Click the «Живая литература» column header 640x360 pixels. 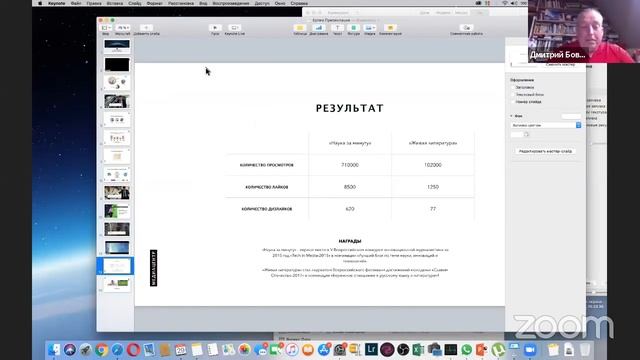pos(433,143)
